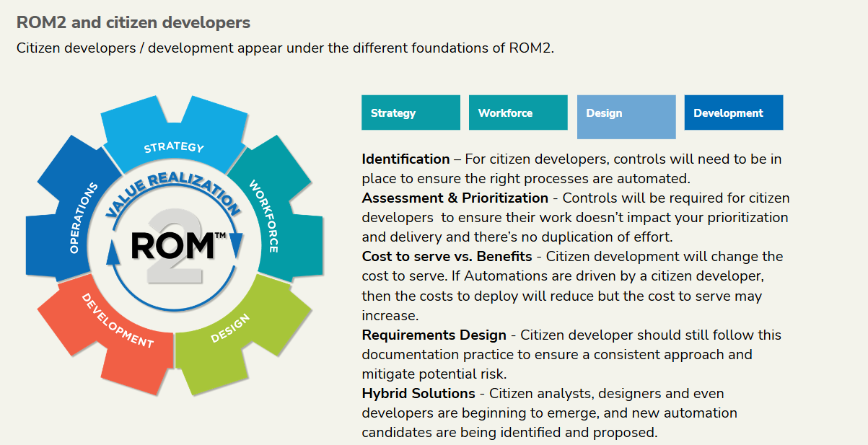Click the 'Assessment & Prioritization' bold term
This screenshot has height=445, width=868.
tap(455, 198)
